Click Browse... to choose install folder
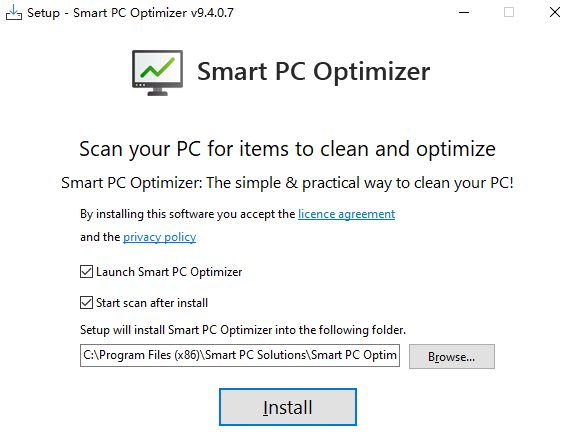 coord(452,356)
